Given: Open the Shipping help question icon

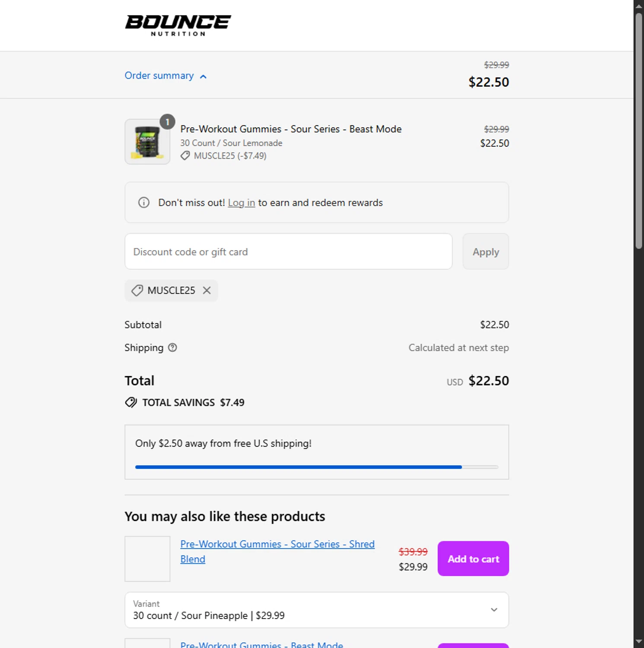Looking at the screenshot, I should (x=172, y=347).
